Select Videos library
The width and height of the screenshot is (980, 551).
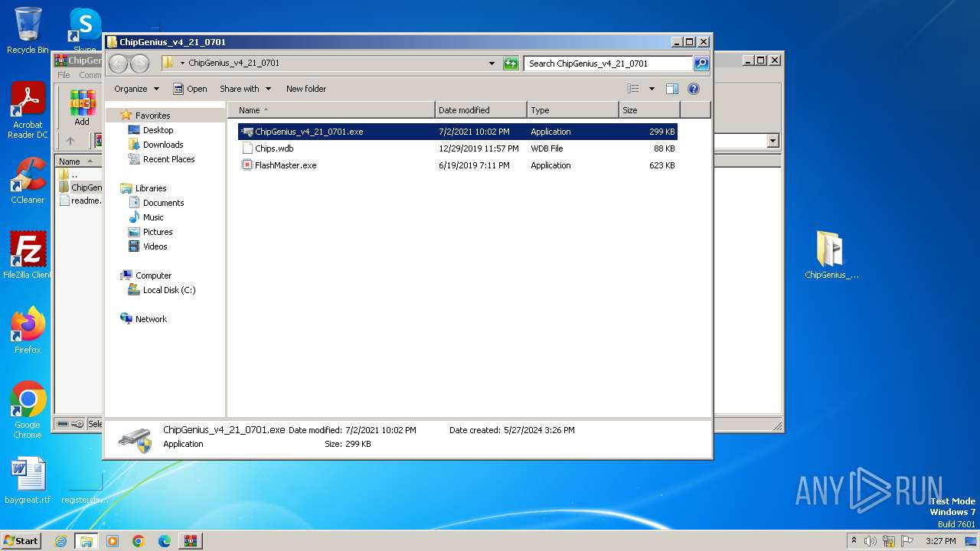coord(148,246)
